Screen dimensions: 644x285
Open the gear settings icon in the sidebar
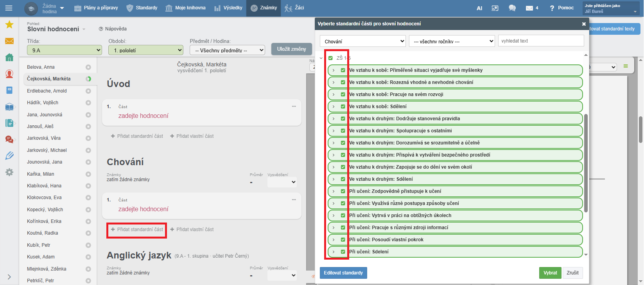pos(9,172)
